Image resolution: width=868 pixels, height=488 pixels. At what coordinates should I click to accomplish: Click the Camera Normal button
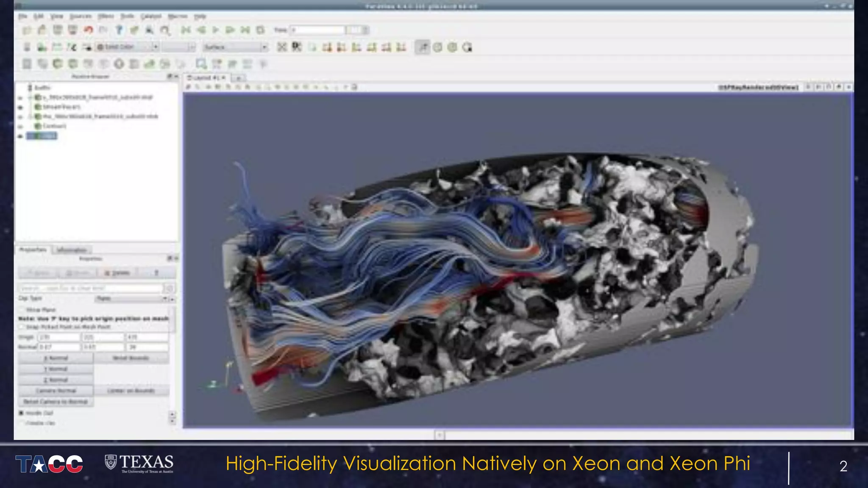pos(56,391)
